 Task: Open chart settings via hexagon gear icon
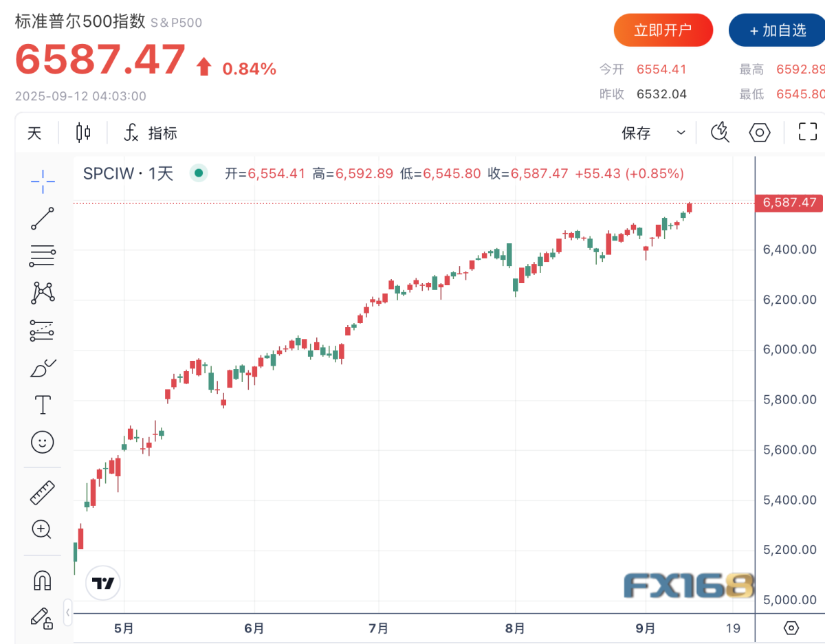pyautogui.click(x=759, y=132)
